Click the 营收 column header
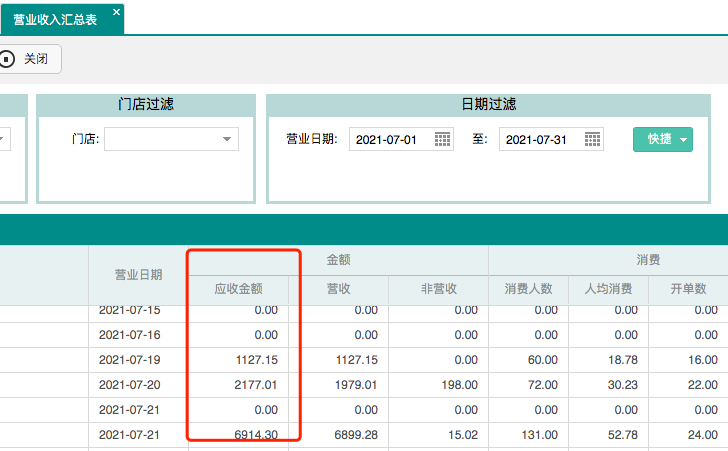This screenshot has height=451, width=728. (x=338, y=289)
